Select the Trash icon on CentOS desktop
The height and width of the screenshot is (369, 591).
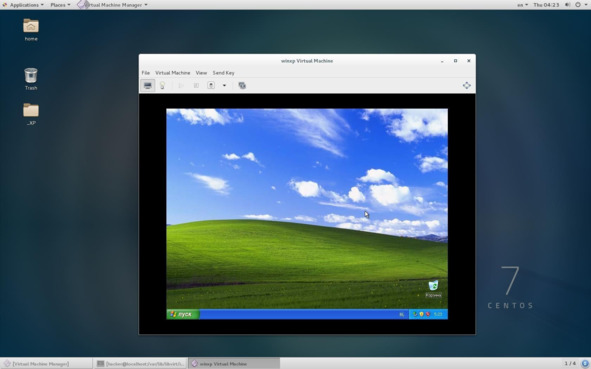[x=31, y=79]
